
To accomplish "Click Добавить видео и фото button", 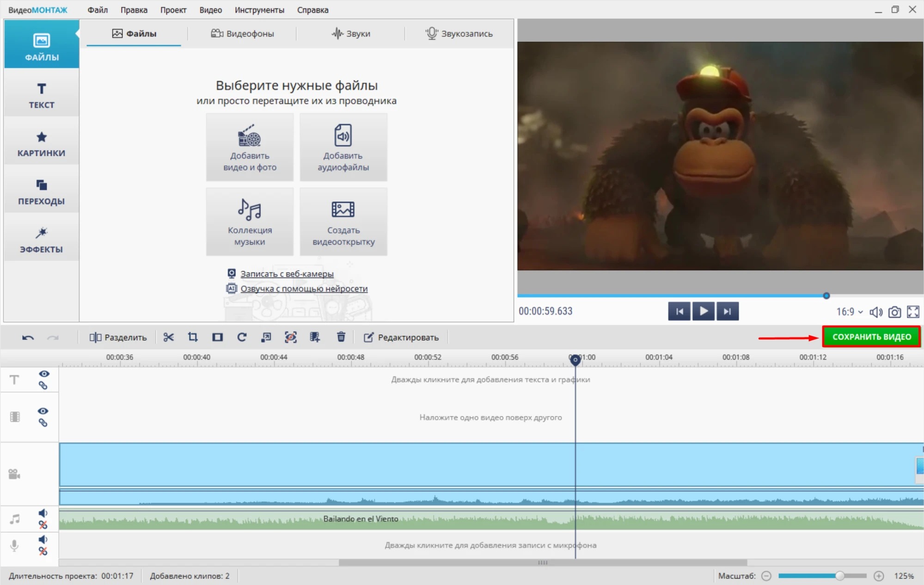I will coord(250,147).
